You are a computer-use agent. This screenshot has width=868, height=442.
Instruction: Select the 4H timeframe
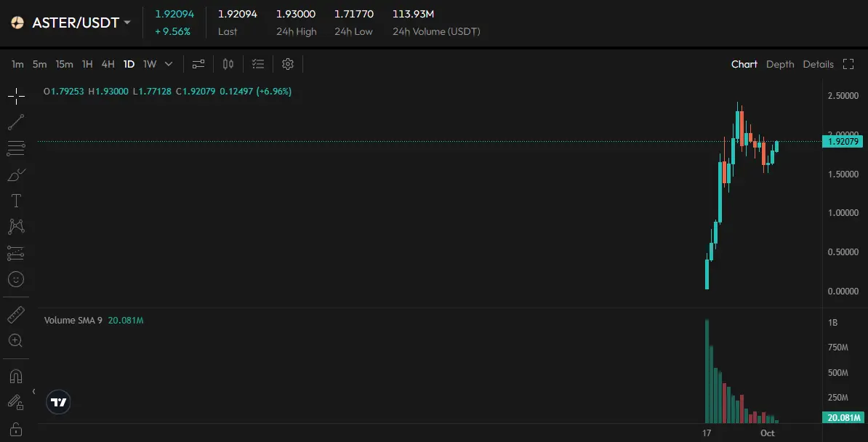(108, 64)
